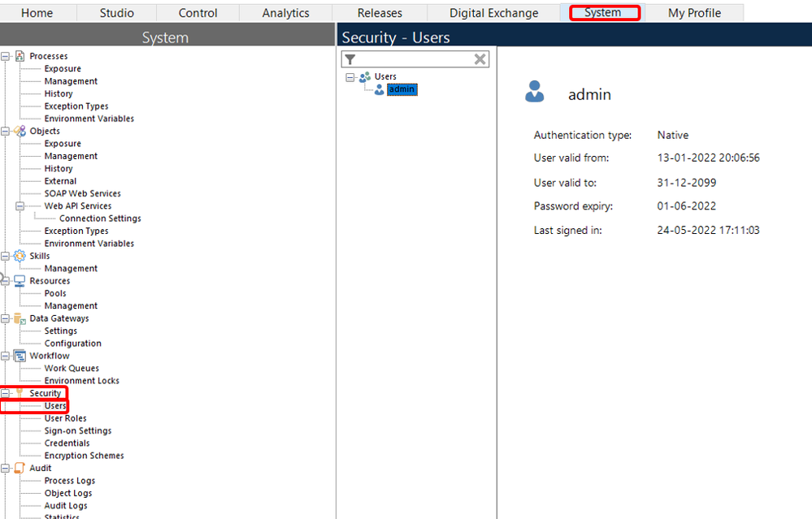Open Connection Settings
The image size is (812, 519).
click(x=100, y=218)
